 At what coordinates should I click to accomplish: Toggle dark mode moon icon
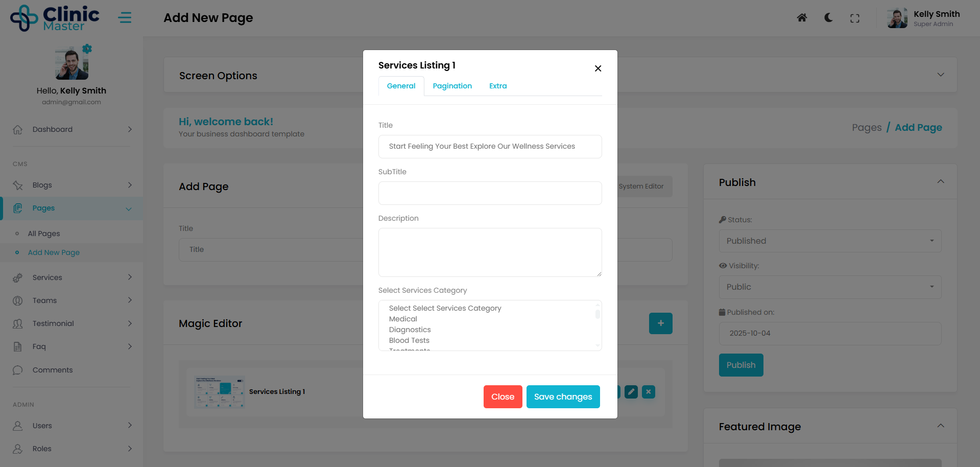click(828, 18)
